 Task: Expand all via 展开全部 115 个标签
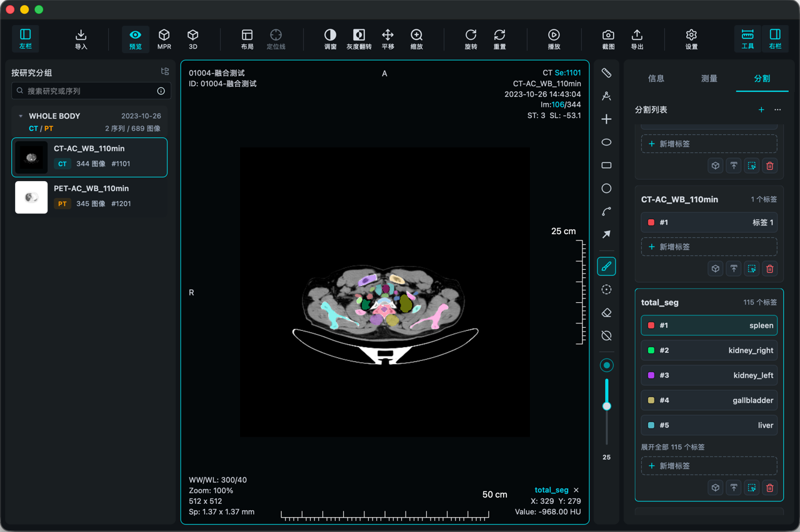673,447
